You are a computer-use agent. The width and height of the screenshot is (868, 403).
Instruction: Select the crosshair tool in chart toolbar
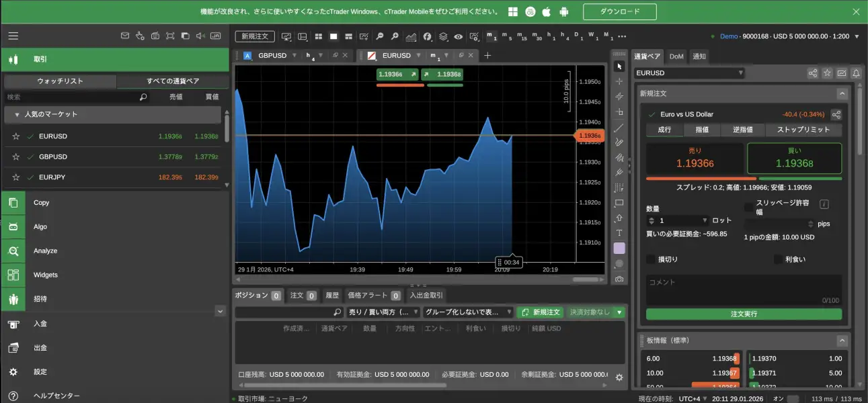click(x=619, y=81)
